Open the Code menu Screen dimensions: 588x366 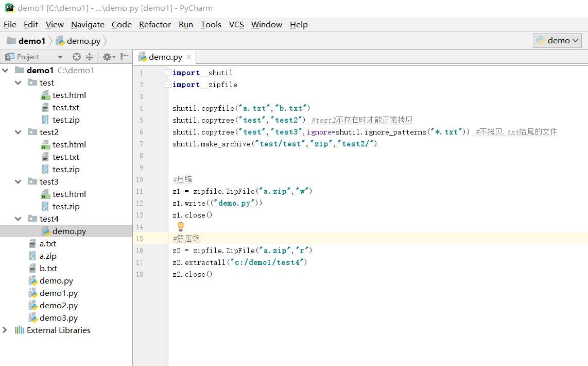122,24
